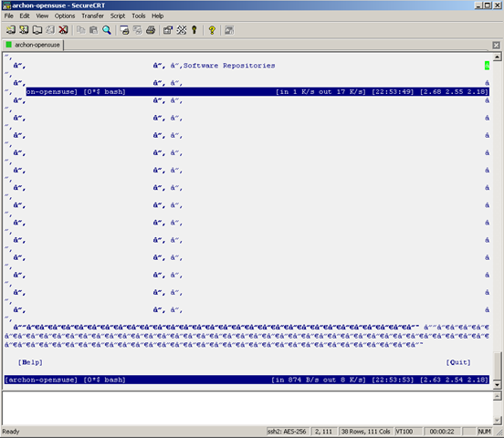Screen dimensions: 504x438
Task: Click the Connect toolbar icon
Action: click(11, 30)
